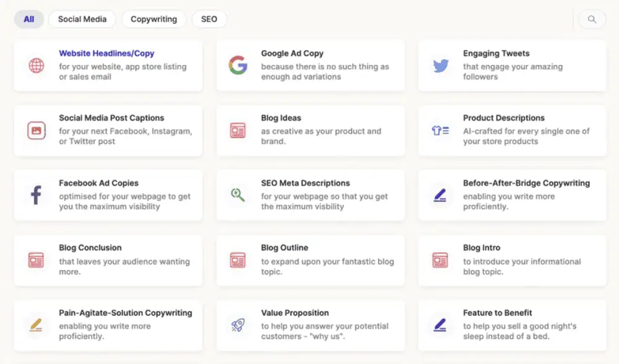The width and height of the screenshot is (619, 364).
Task: Open the Blog Ideas template card
Action: tap(310, 131)
